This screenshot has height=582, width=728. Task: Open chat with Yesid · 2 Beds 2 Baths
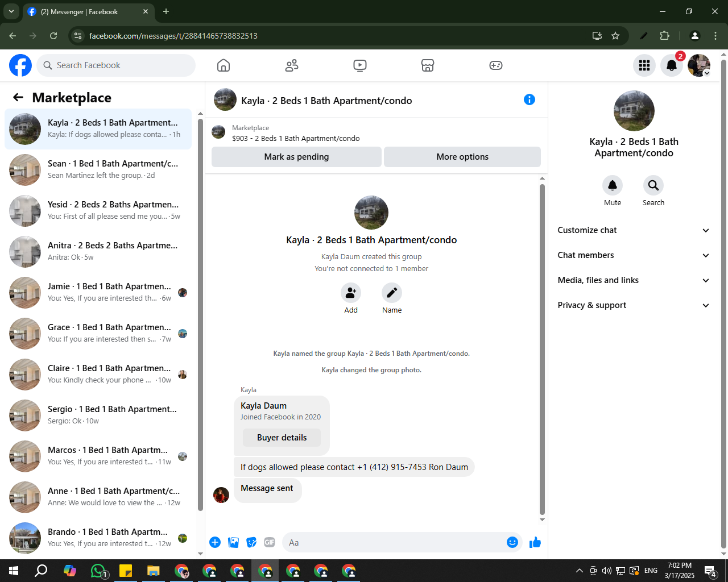(98, 211)
